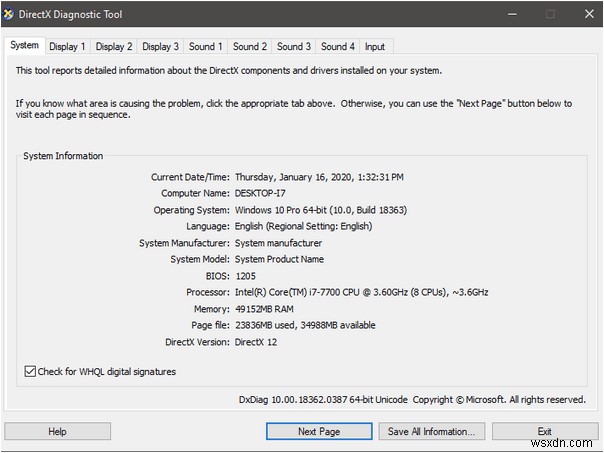Click the 'DirectX Diagnostic Tool' window title
Viewport: 604px width, 453px height.
click(70, 14)
